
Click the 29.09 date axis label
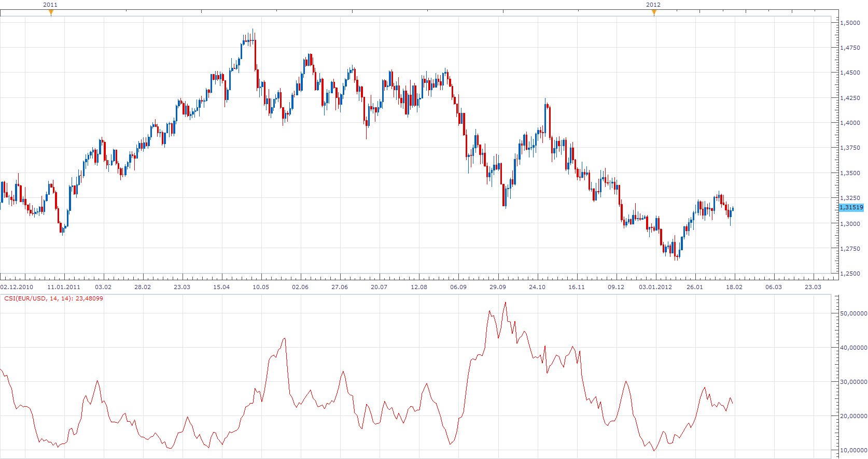pos(498,287)
